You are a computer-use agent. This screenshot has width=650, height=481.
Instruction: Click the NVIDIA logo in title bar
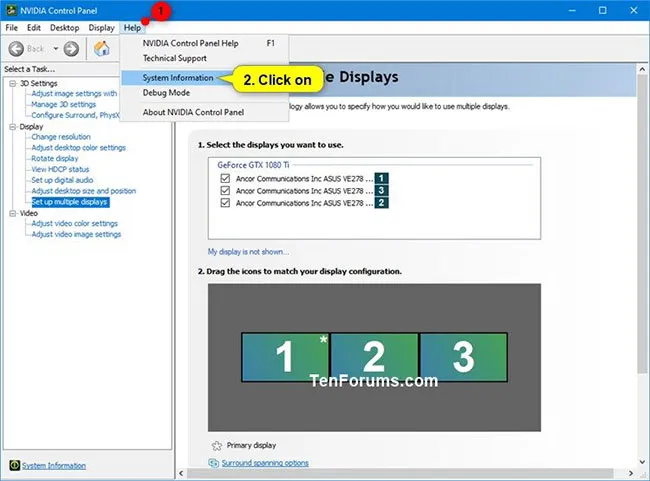point(10,10)
